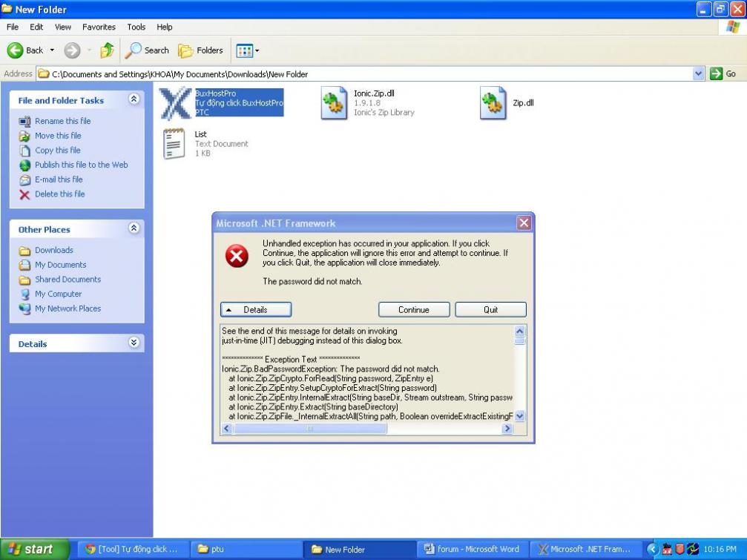Click Delete this file
Screen dimensions: 747x560
[59, 194]
